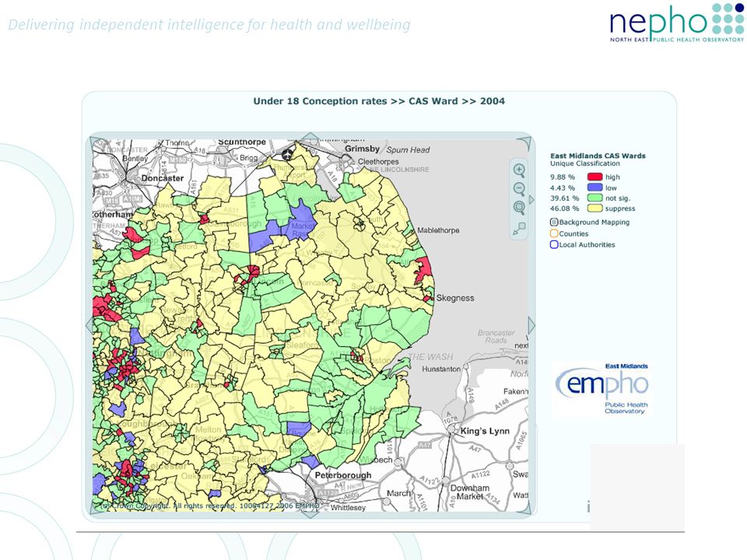Click the 'King's Lynn' map label

tap(485, 431)
